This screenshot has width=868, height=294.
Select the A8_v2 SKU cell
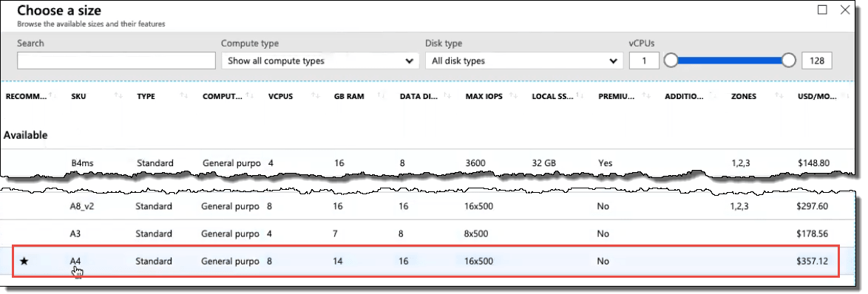82,206
